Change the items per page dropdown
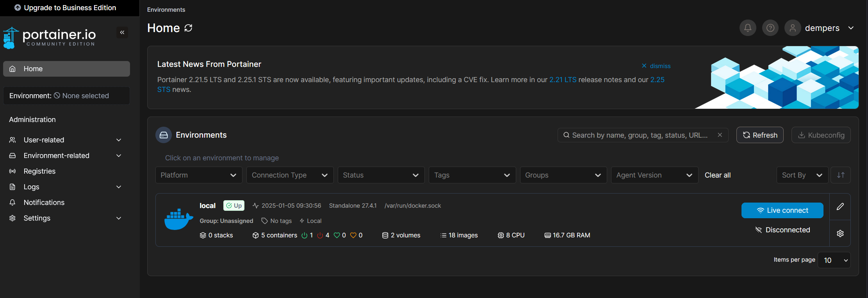This screenshot has height=298, width=868. [x=834, y=260]
